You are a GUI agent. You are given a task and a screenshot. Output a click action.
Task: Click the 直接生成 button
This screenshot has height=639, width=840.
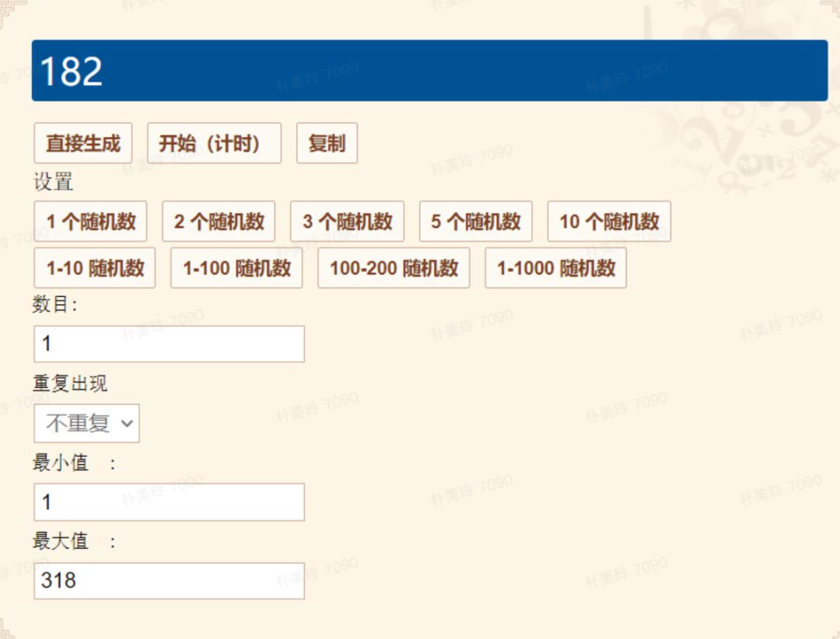pyautogui.click(x=83, y=143)
